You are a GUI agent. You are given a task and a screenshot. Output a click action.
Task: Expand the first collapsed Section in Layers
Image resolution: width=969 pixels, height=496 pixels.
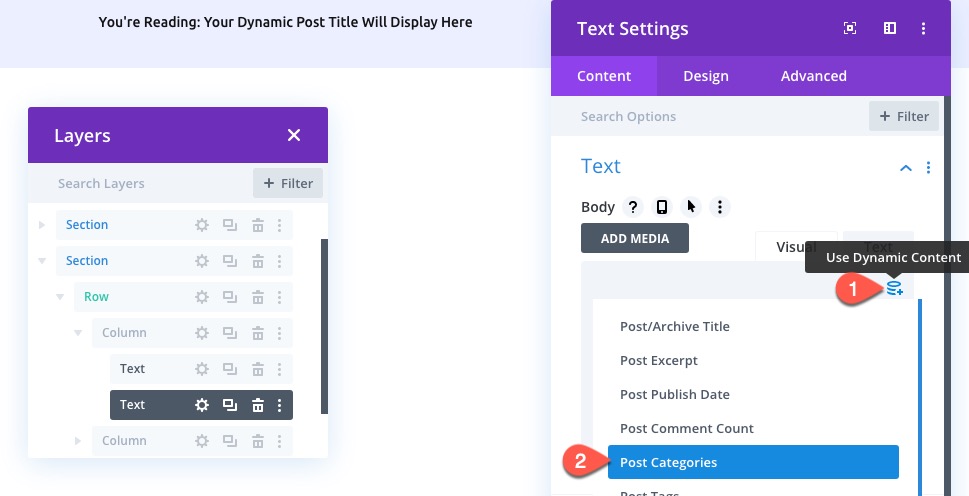tap(42, 225)
